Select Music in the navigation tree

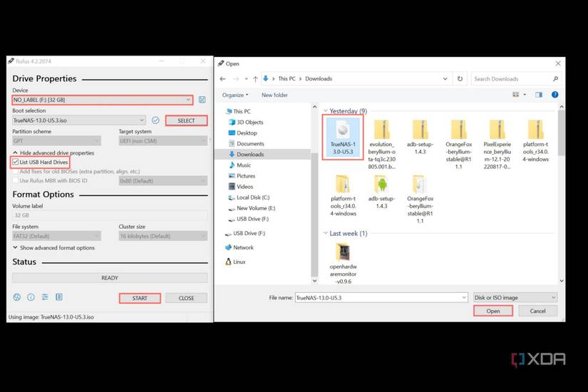(239, 165)
